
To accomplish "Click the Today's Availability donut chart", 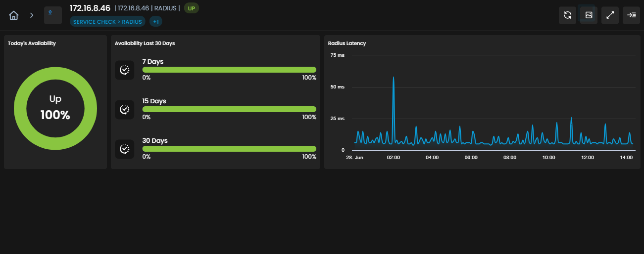I will tap(55, 108).
